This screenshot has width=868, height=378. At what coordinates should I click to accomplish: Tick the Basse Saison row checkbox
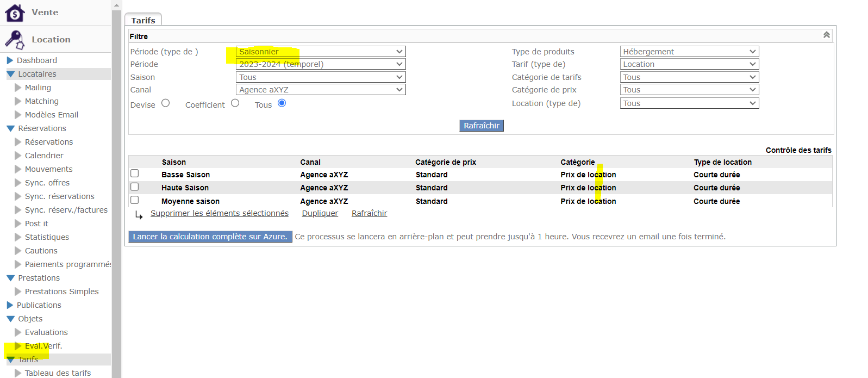pyautogui.click(x=135, y=173)
